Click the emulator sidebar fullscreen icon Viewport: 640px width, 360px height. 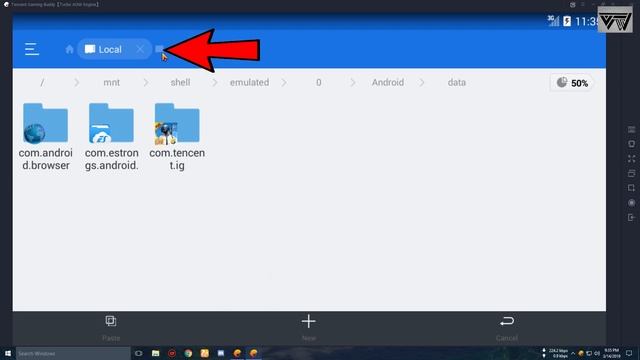pos(631,159)
